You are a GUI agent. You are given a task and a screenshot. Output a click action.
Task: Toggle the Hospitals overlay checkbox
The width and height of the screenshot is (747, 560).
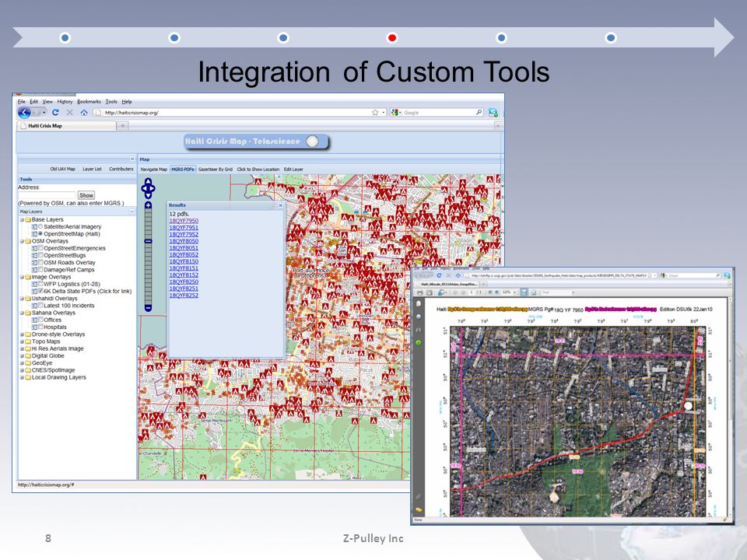tap(40, 327)
